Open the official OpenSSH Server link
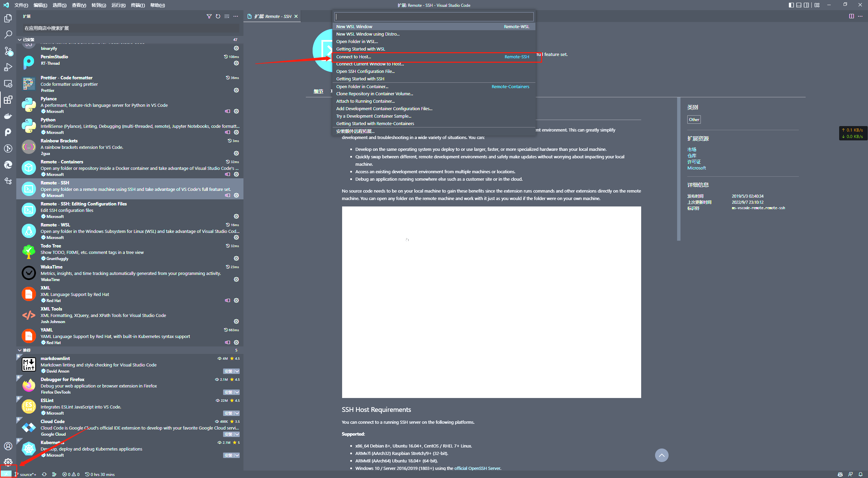Viewport: 868px width, 478px height. click(x=477, y=468)
